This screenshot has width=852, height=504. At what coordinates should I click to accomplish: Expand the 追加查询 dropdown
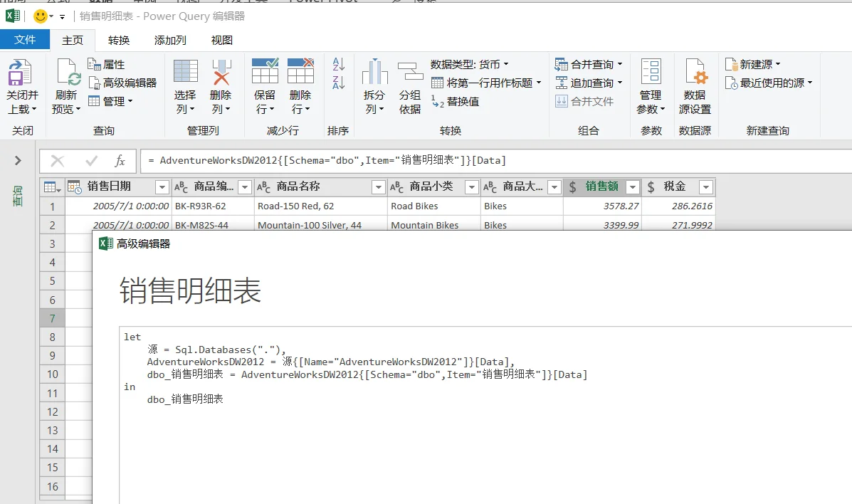pos(620,83)
